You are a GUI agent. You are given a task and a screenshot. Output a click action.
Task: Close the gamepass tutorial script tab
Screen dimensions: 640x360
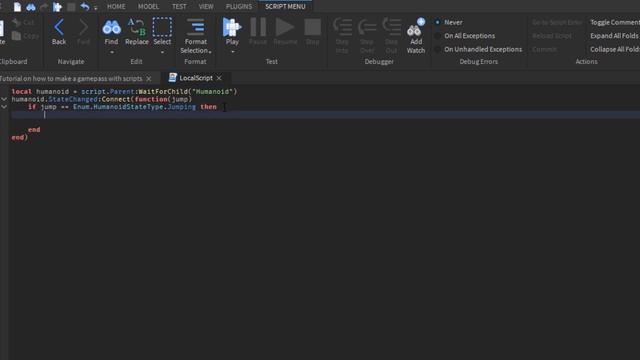coord(149,78)
